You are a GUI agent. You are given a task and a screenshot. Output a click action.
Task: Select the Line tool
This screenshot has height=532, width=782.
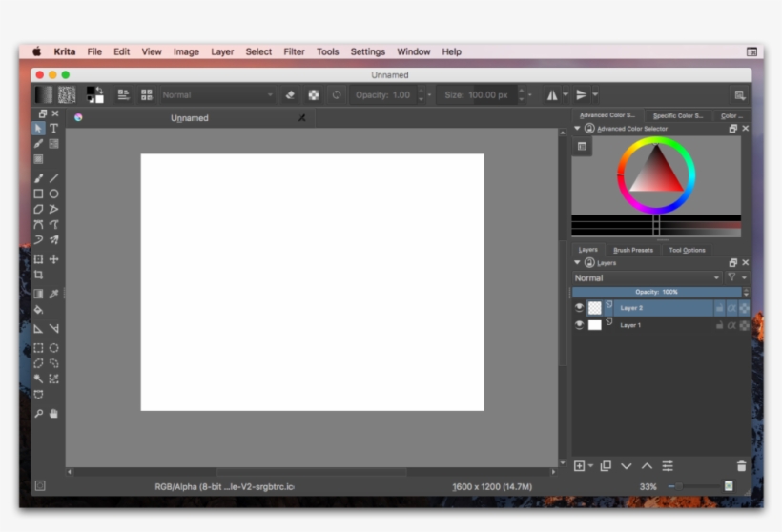pos(53,178)
